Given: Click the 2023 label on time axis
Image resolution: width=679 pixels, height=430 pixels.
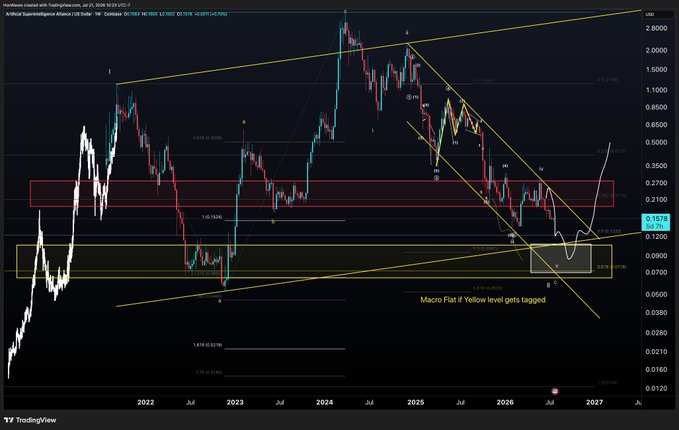Looking at the screenshot, I should (x=235, y=402).
